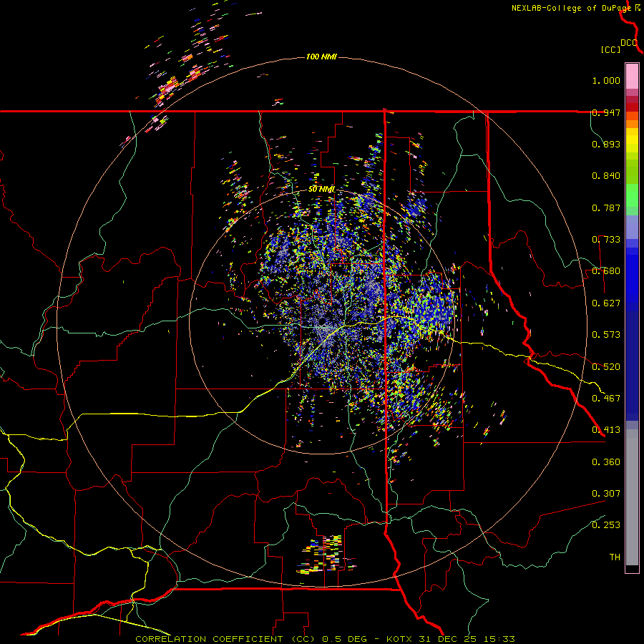The height and width of the screenshot is (644, 644).
Task: Click the DCC label above the color scale
Action: [x=629, y=43]
